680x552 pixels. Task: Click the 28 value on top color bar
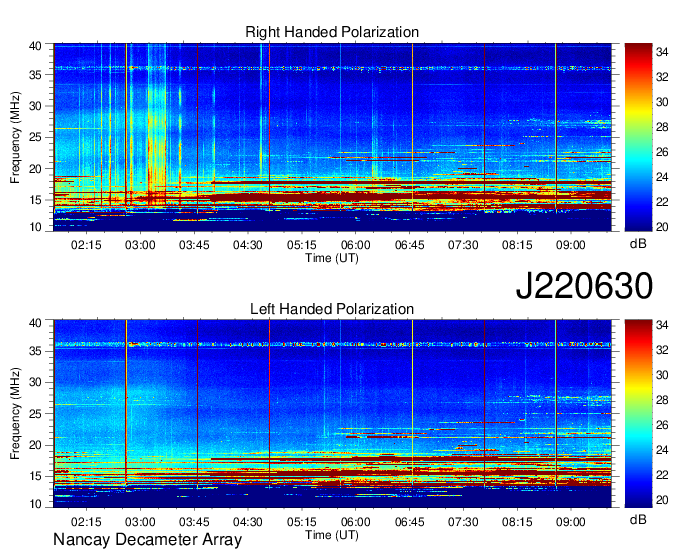pos(662,127)
